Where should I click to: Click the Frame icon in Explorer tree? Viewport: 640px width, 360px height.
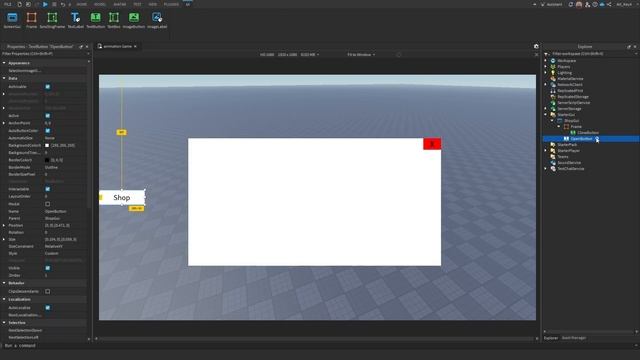[x=567, y=127]
